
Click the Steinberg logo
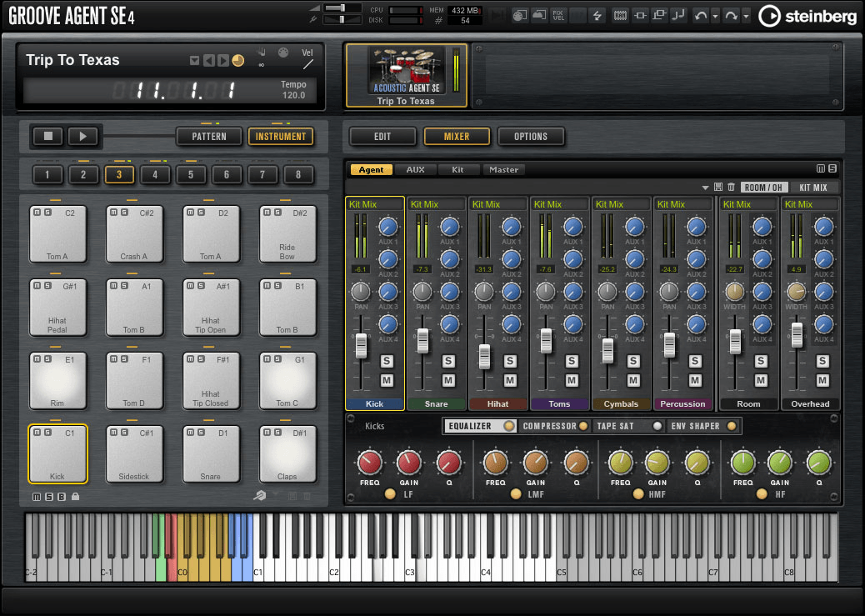(804, 15)
